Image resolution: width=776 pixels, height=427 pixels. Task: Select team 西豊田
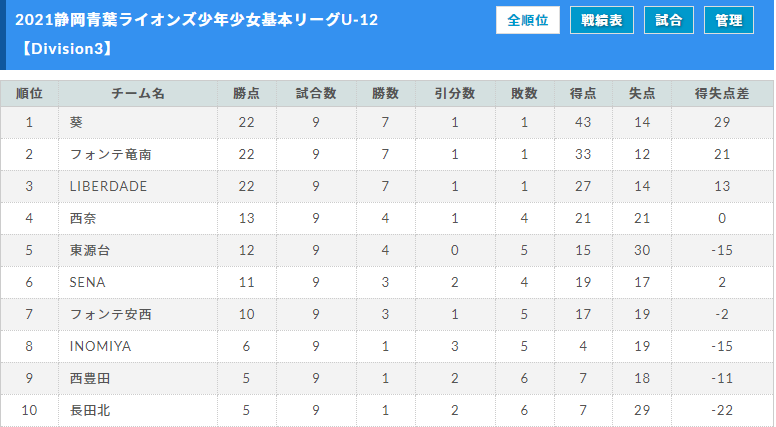(x=90, y=378)
